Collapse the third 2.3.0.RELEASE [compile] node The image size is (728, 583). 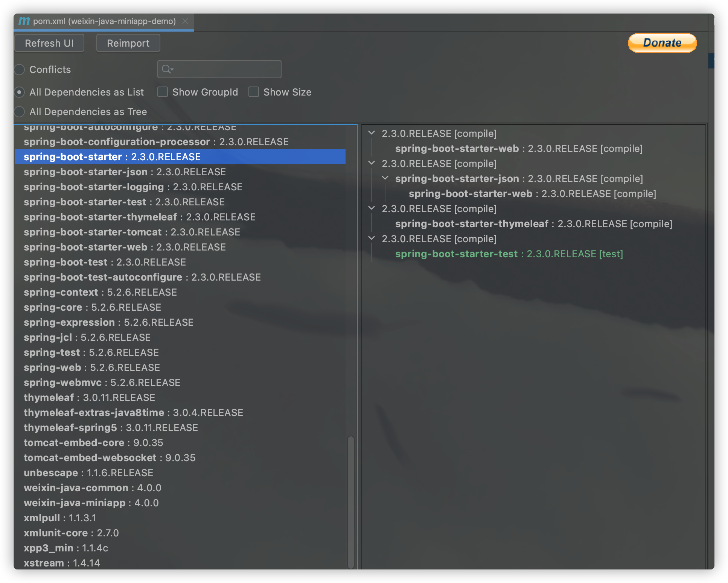372,208
